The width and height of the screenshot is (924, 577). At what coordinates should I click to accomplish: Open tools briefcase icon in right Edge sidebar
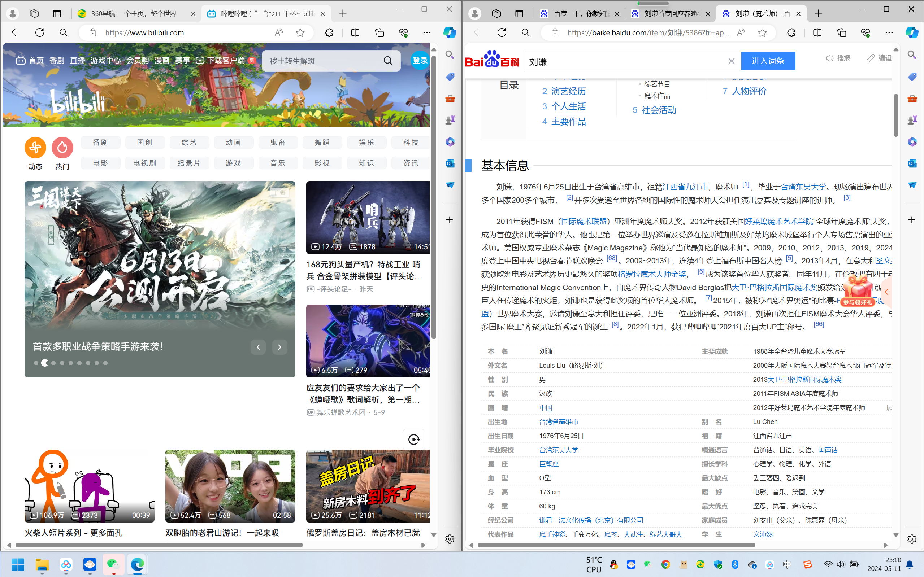(912, 99)
